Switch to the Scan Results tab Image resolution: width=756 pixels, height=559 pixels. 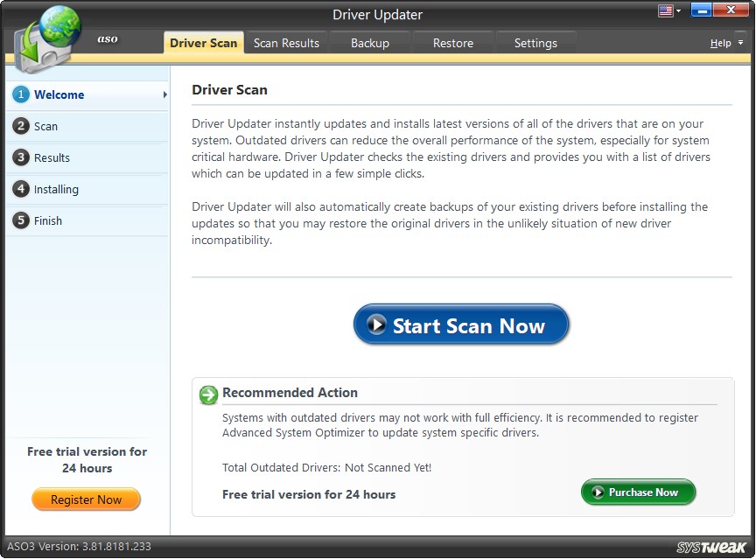286,42
